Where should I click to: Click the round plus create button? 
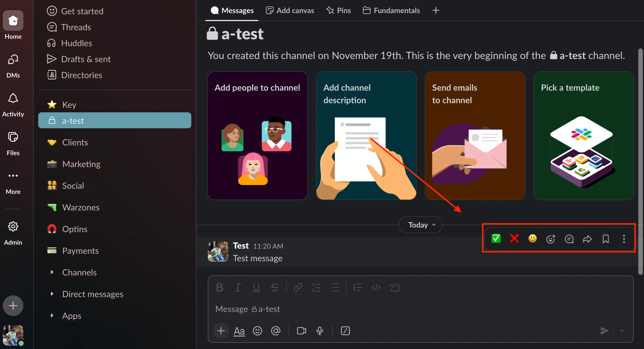tap(13, 305)
